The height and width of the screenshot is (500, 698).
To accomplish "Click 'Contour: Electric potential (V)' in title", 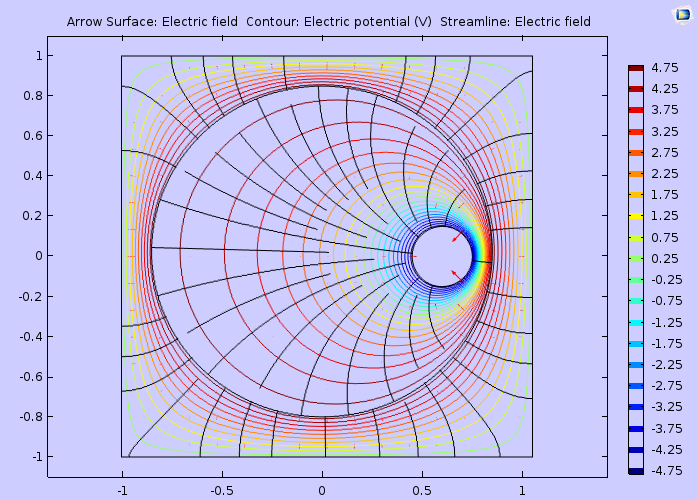I will pos(335,22).
